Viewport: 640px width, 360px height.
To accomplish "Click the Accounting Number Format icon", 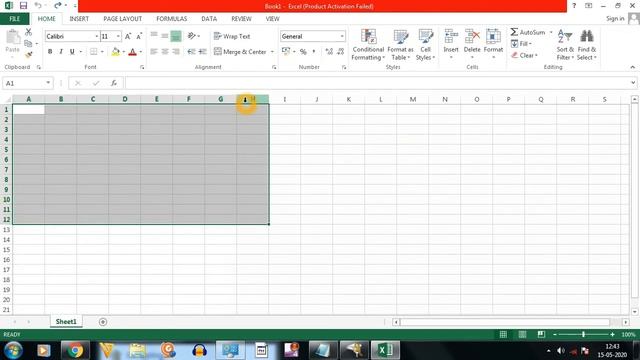I will [286, 51].
